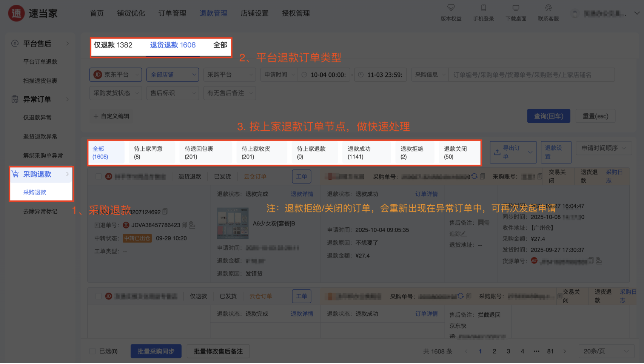This screenshot has width=644, height=364.
Task: Click the 速当家 logo icon
Action: coord(16,14)
